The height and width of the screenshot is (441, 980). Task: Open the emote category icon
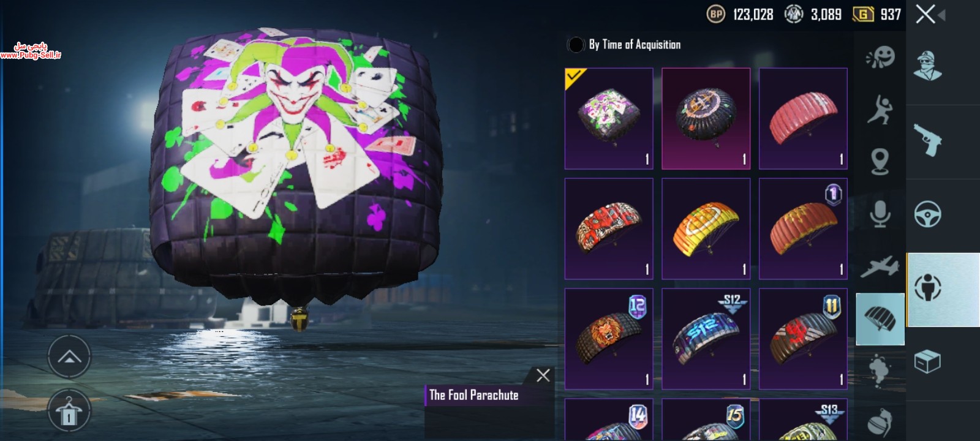click(880, 58)
